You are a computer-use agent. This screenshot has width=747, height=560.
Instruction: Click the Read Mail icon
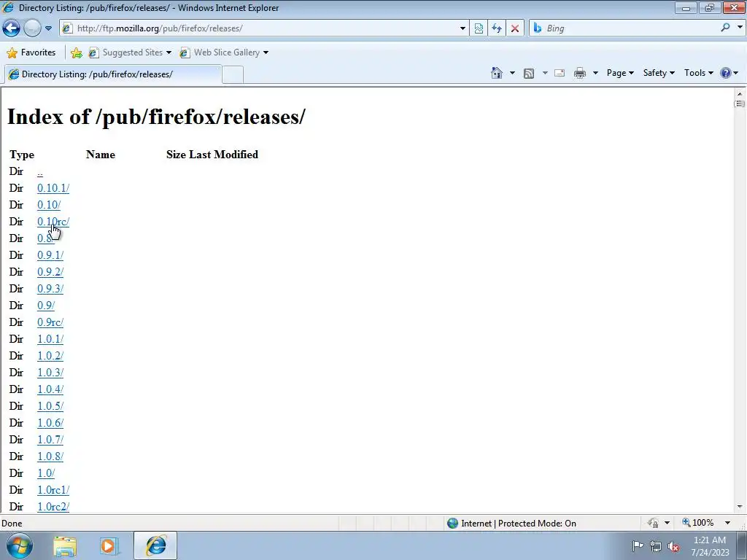coord(560,73)
